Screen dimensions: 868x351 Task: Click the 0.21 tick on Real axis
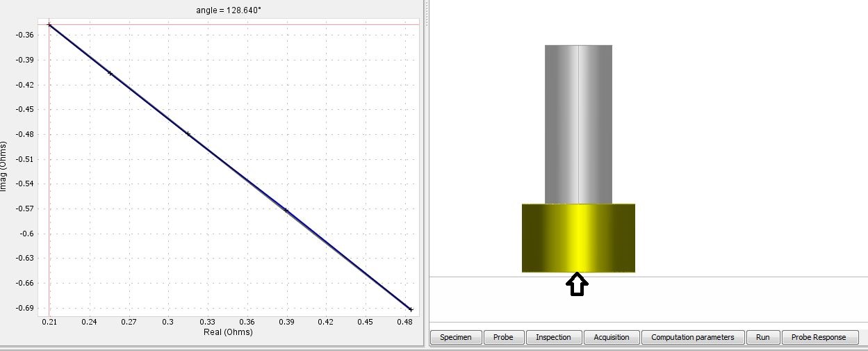[49, 323]
